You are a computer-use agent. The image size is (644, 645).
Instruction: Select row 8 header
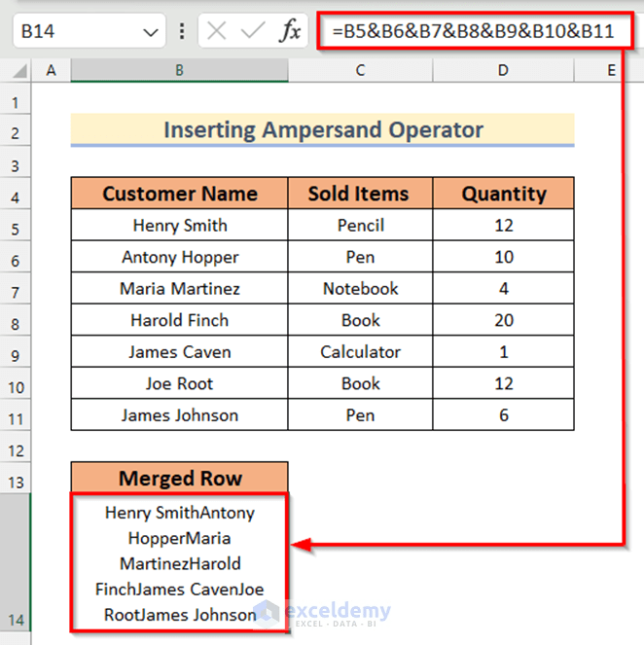(x=16, y=320)
